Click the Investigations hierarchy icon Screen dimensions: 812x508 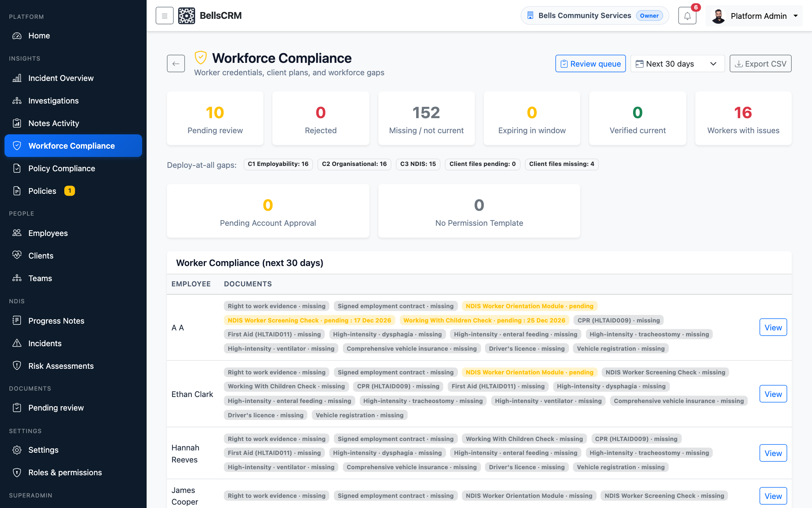click(x=17, y=101)
